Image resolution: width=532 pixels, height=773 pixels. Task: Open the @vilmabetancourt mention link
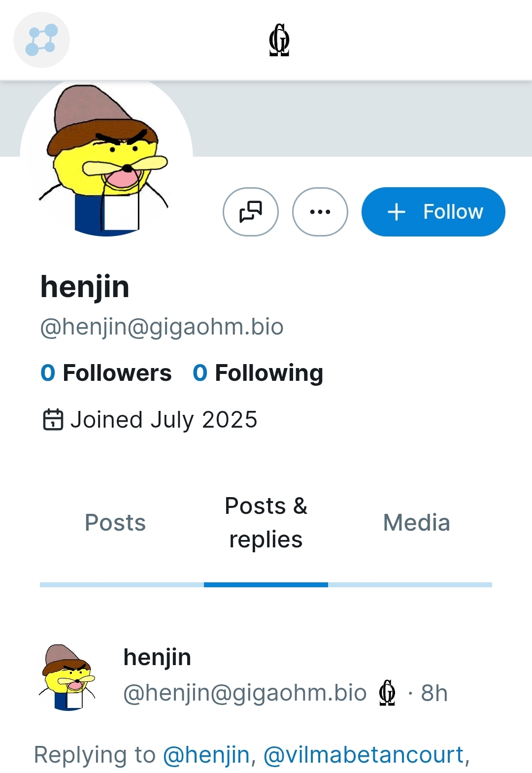coord(364,755)
